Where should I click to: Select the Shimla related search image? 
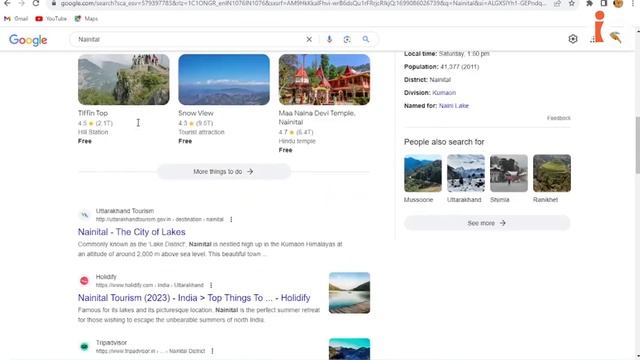(509, 173)
